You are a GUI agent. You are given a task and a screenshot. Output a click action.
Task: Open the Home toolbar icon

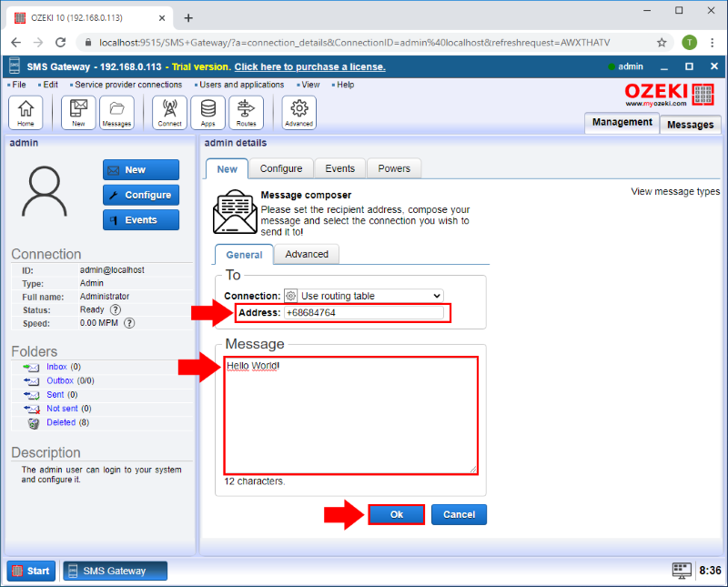pyautogui.click(x=25, y=112)
